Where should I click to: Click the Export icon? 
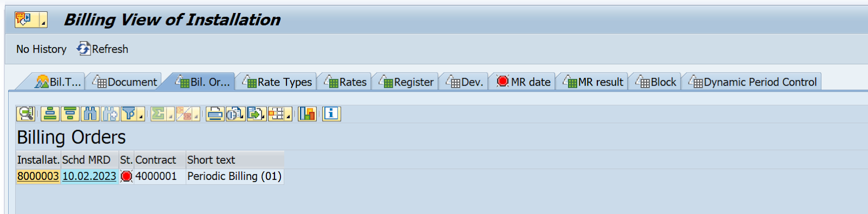[256, 114]
